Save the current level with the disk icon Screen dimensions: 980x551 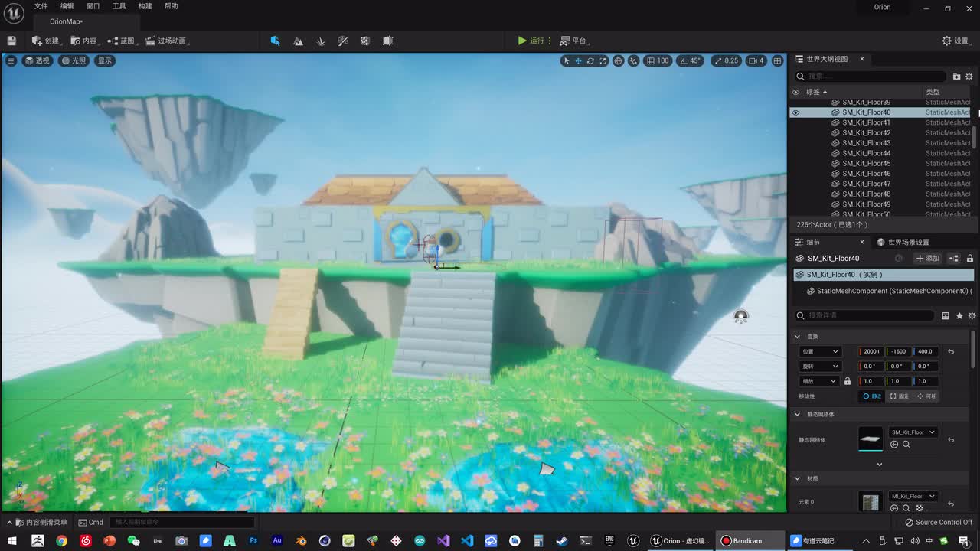point(11,41)
